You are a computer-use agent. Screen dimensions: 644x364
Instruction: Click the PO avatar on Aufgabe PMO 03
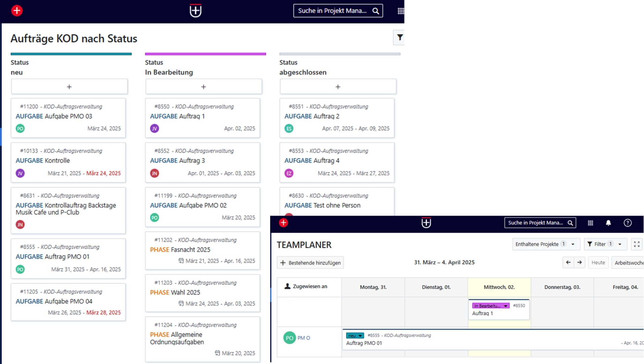[20, 129]
